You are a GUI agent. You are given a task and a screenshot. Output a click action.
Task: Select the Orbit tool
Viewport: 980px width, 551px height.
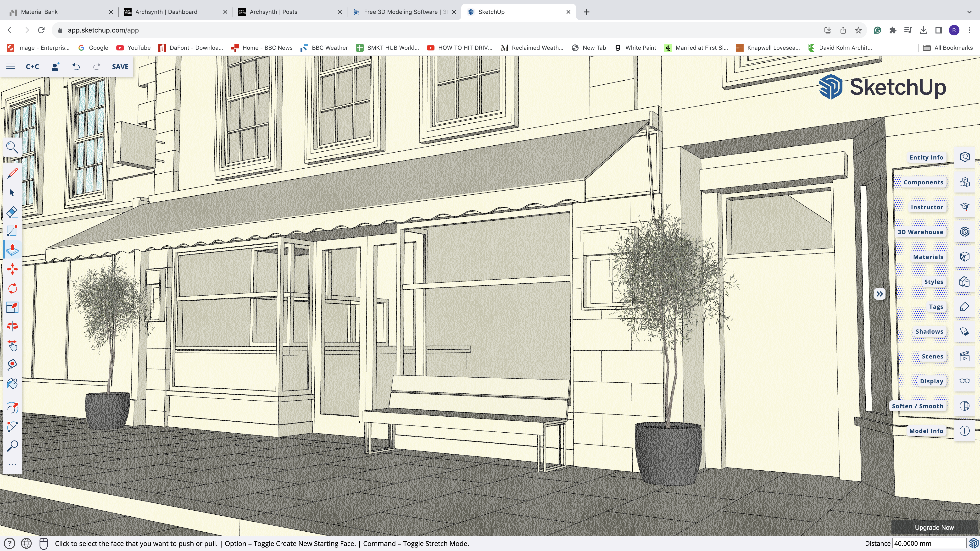(12, 326)
